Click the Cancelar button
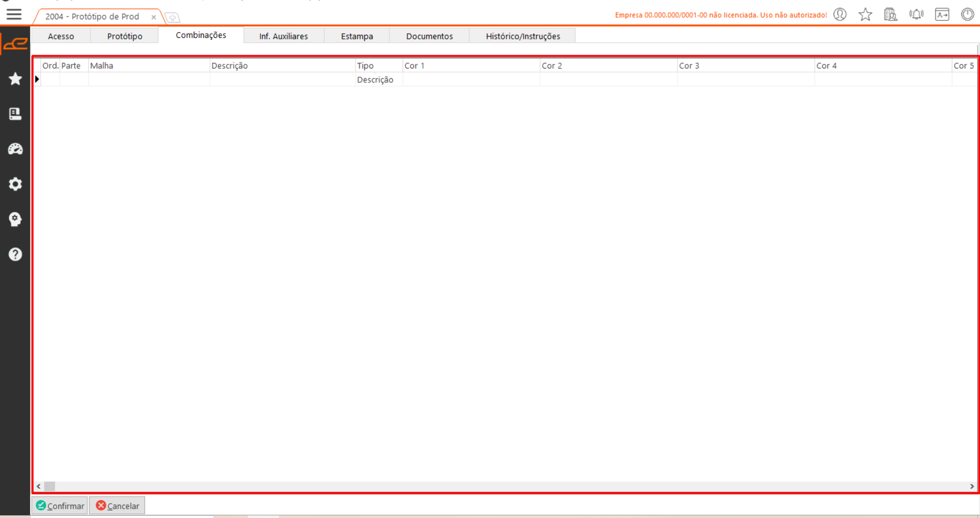 pos(118,506)
